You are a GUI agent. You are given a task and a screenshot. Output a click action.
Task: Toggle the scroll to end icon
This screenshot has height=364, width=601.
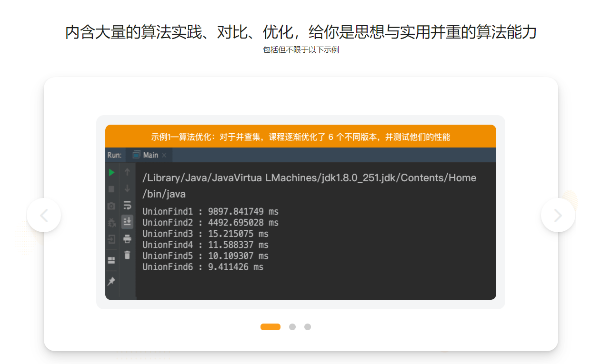pos(127,222)
